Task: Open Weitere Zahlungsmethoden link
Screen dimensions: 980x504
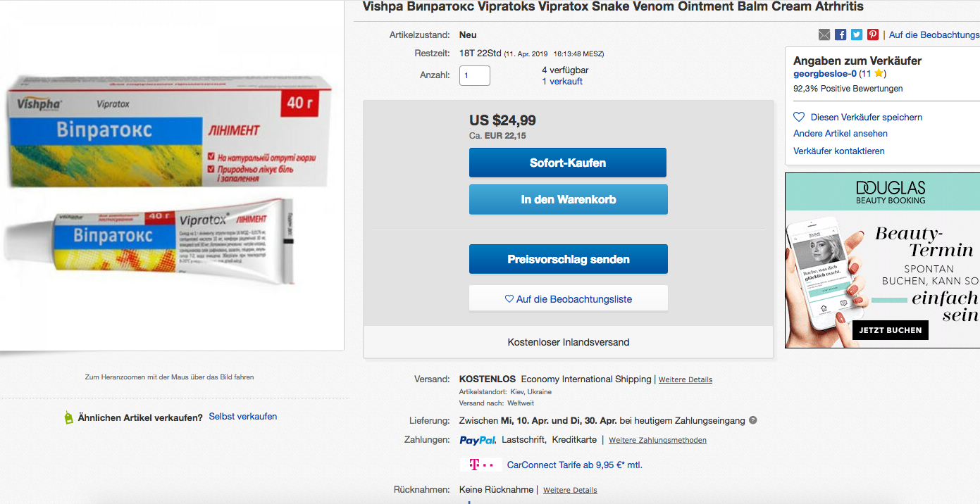Action: pyautogui.click(x=657, y=440)
